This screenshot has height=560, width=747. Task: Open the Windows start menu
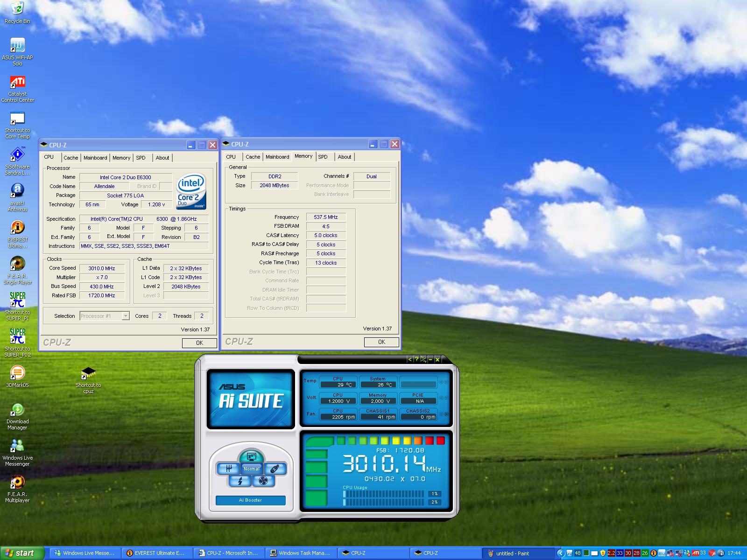pyautogui.click(x=22, y=553)
